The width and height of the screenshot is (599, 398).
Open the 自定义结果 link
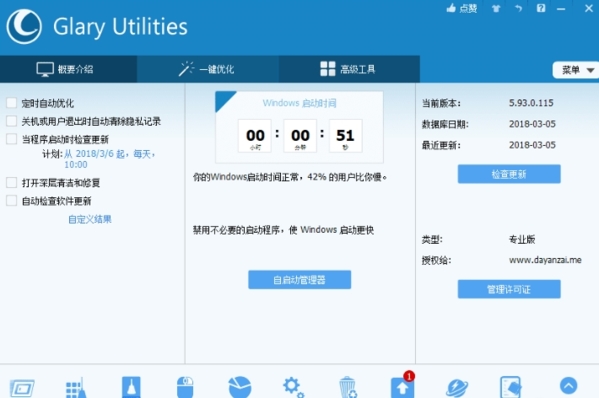(x=90, y=219)
